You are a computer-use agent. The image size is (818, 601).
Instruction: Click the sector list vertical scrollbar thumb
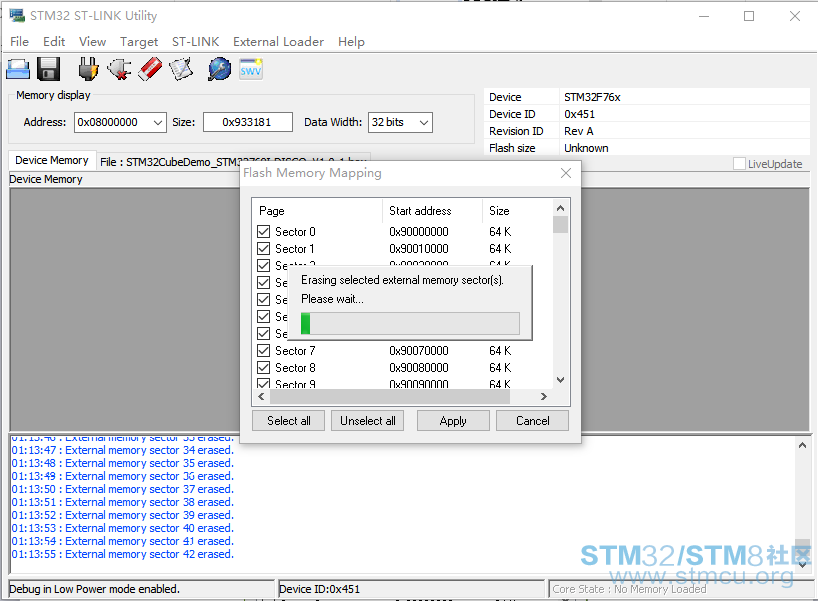[561, 224]
